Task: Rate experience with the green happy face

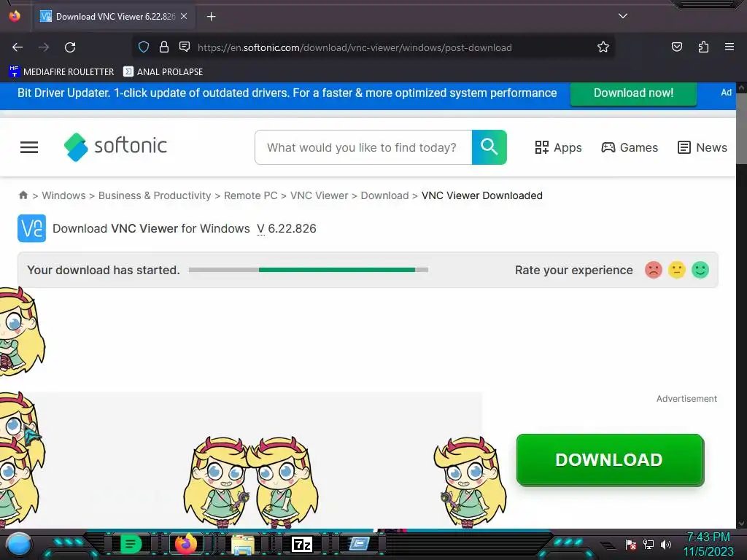Action: pyautogui.click(x=700, y=270)
